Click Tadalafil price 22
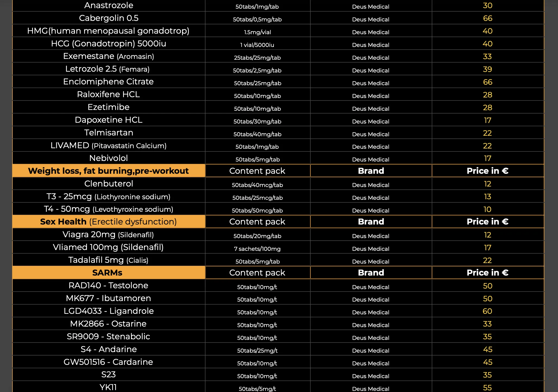 pos(488,261)
